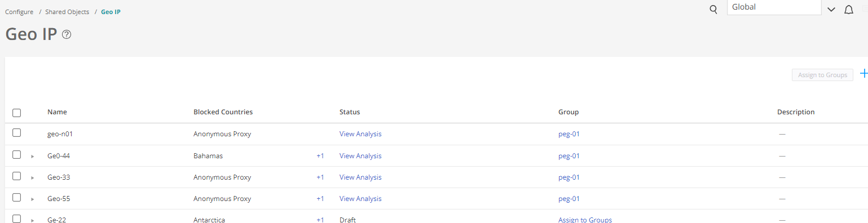
Task: Click Anonymous Proxy in Geo-55 row
Action: [x=222, y=198]
